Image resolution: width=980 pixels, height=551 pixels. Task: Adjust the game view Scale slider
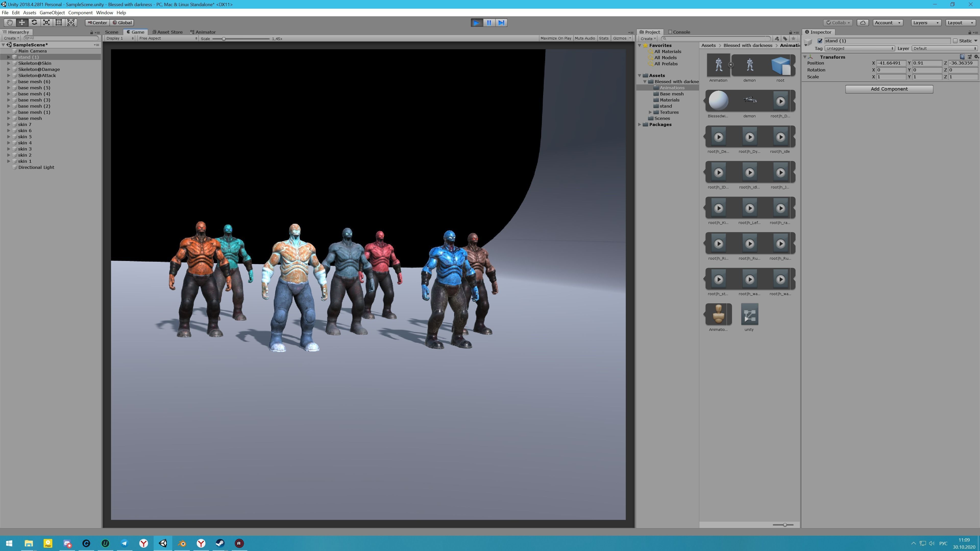click(x=224, y=39)
